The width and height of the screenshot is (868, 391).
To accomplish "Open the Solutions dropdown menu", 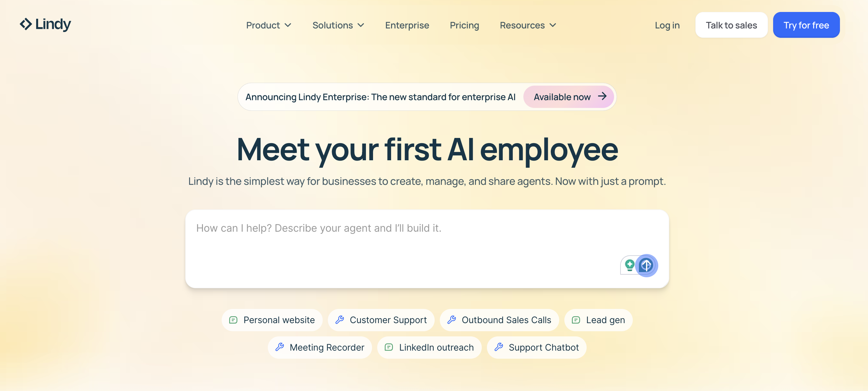I will tap(338, 25).
